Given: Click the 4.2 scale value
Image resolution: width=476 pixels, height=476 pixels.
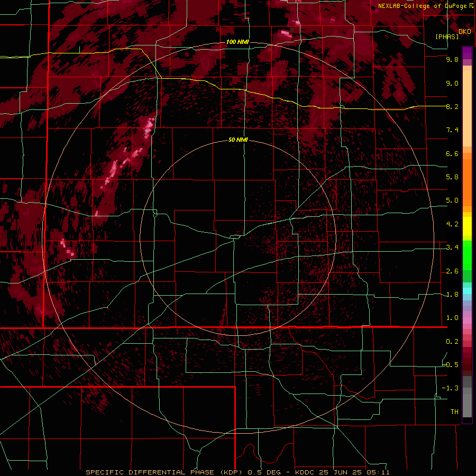Looking at the screenshot, I should (452, 224).
